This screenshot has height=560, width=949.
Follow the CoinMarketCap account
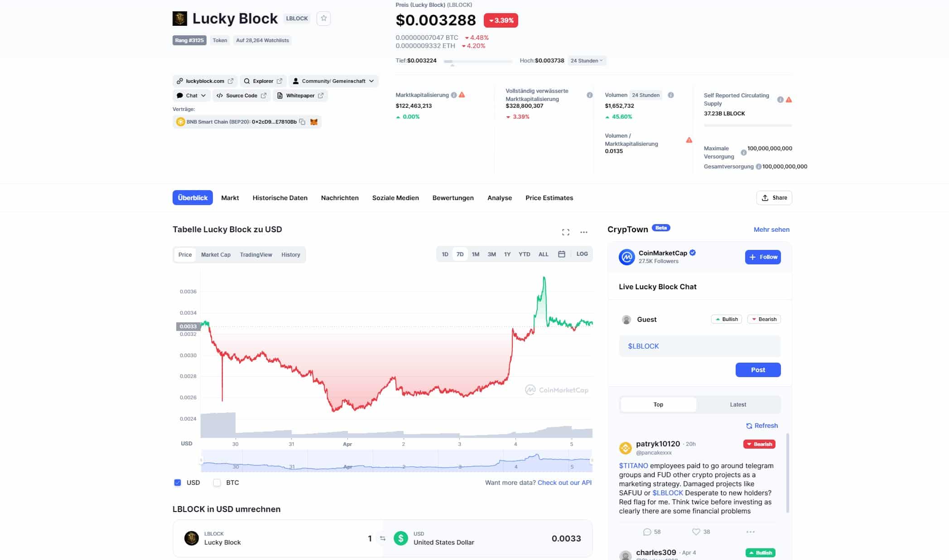(x=763, y=257)
